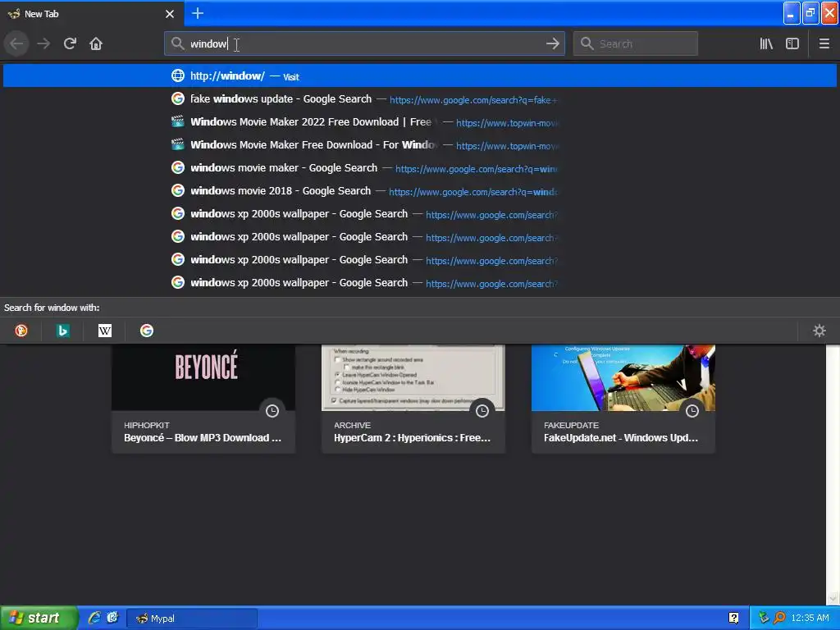The height and width of the screenshot is (630, 840).
Task: Click the globe icon on the Visit suggestion
Action: (x=178, y=75)
